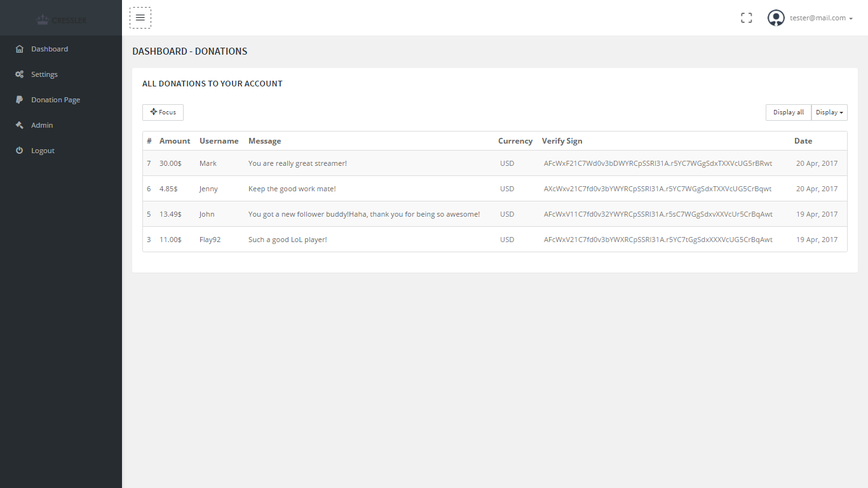This screenshot has width=868, height=488.
Task: Click the Logout power icon
Action: tap(20, 151)
